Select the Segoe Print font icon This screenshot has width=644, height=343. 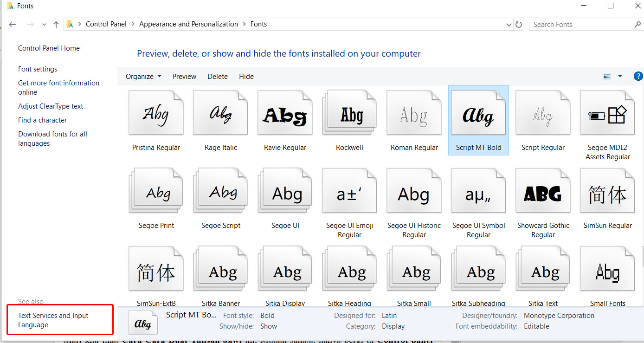156,191
